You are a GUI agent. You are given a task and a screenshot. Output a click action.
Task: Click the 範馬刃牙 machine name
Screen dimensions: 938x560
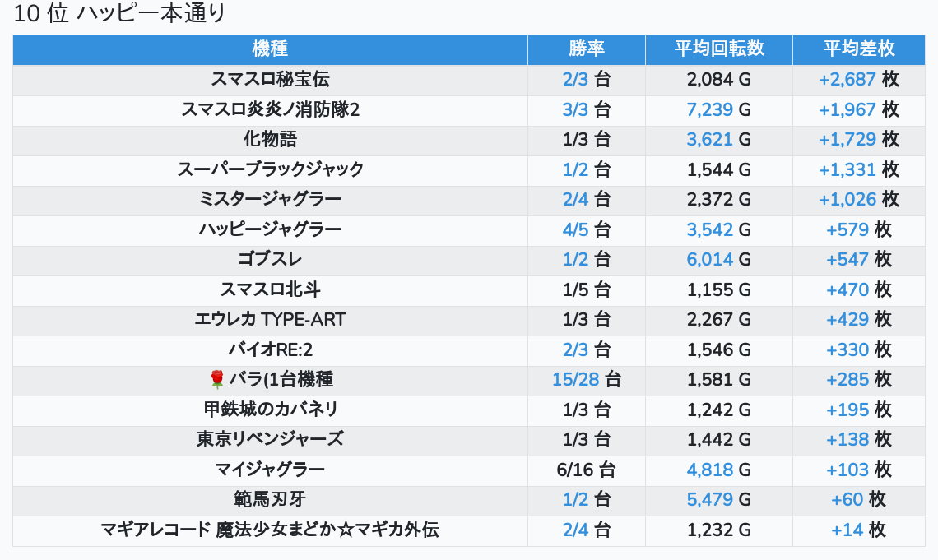[270, 499]
